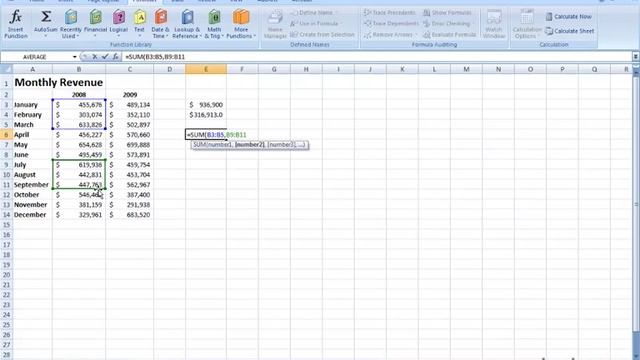Screen dimensions: 640x360
Task: Select column E header
Action: pos(206,69)
